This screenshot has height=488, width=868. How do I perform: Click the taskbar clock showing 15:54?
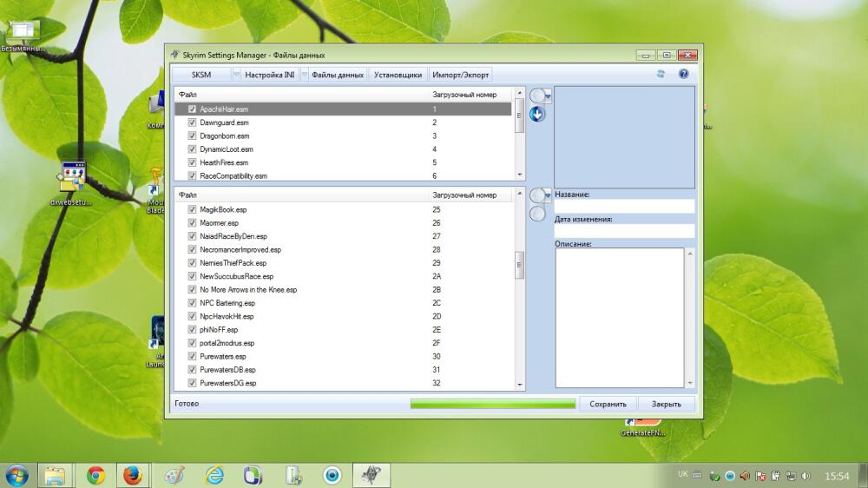[837, 476]
